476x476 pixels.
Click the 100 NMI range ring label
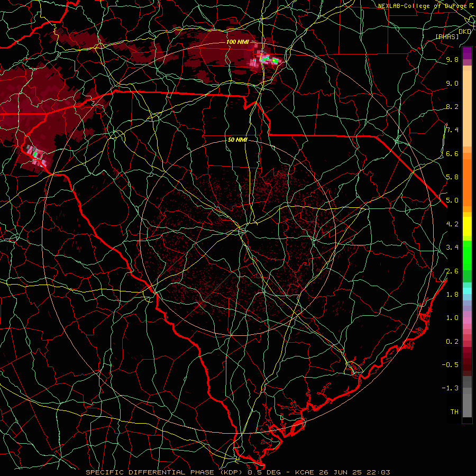pyautogui.click(x=237, y=42)
